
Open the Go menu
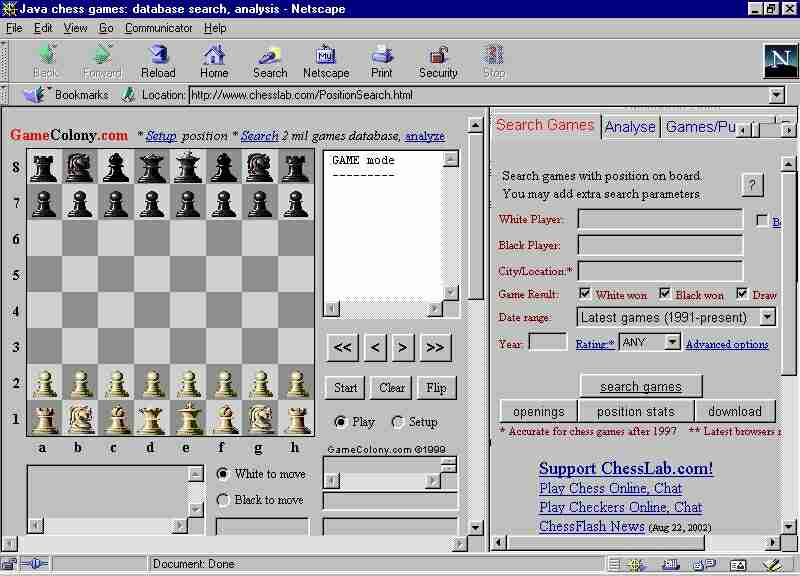point(106,28)
